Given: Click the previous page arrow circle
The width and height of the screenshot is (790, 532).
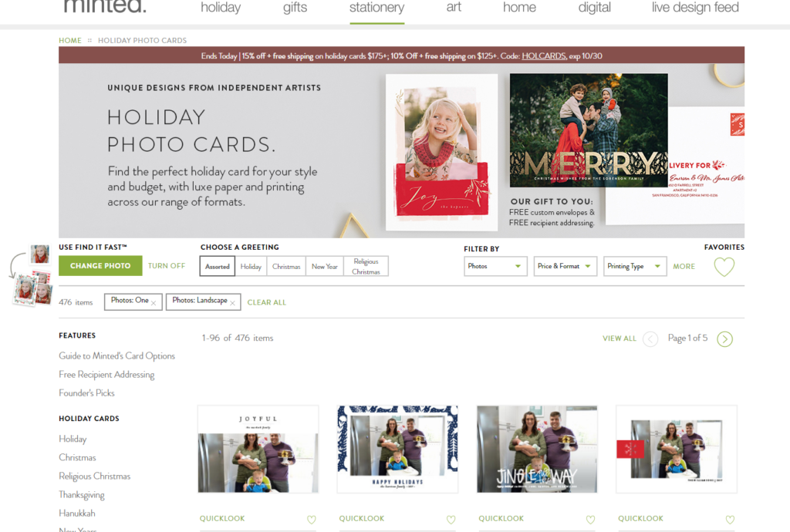Looking at the screenshot, I should (x=650, y=339).
